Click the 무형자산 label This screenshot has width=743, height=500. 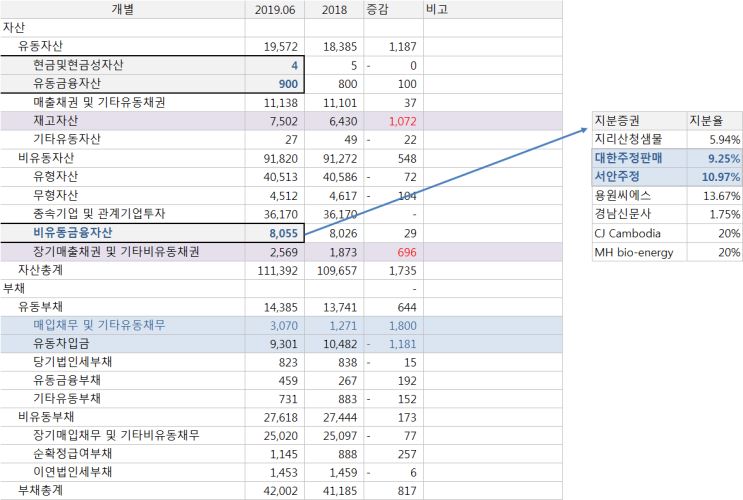[x=55, y=195]
